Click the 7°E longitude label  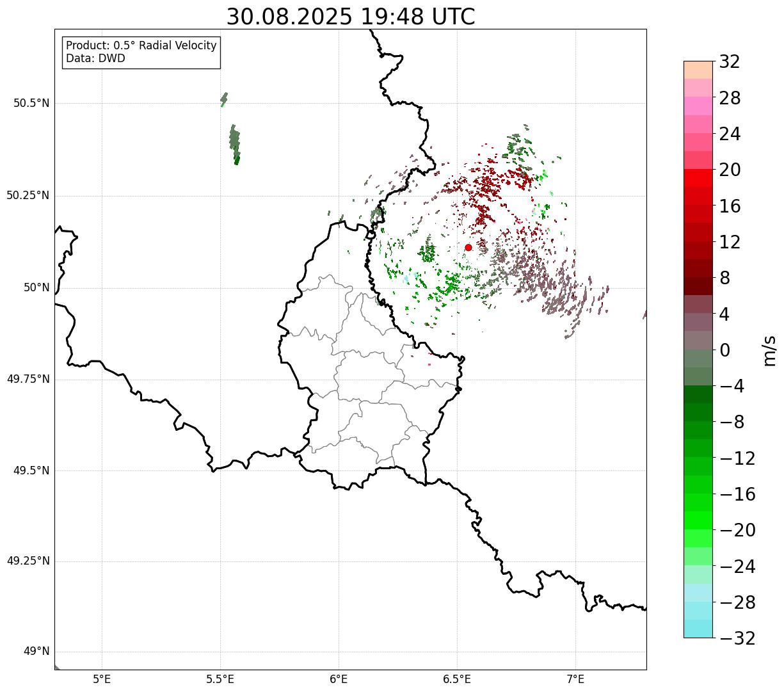[x=576, y=679]
